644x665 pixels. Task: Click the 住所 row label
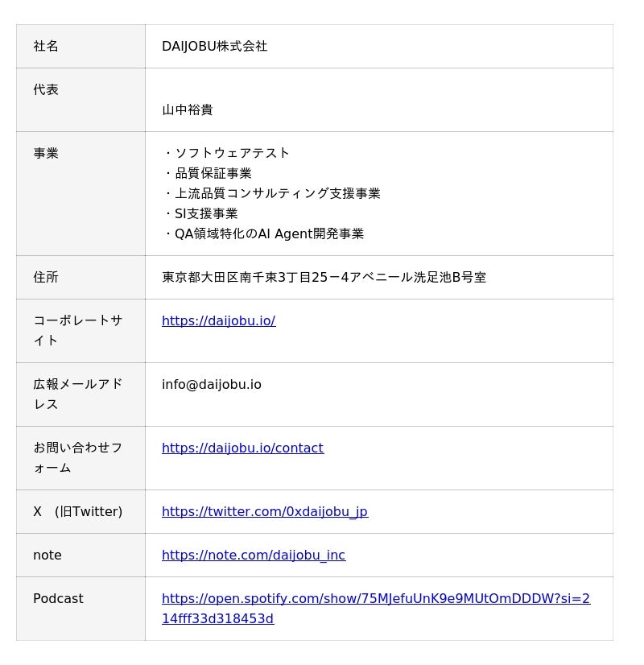46,277
